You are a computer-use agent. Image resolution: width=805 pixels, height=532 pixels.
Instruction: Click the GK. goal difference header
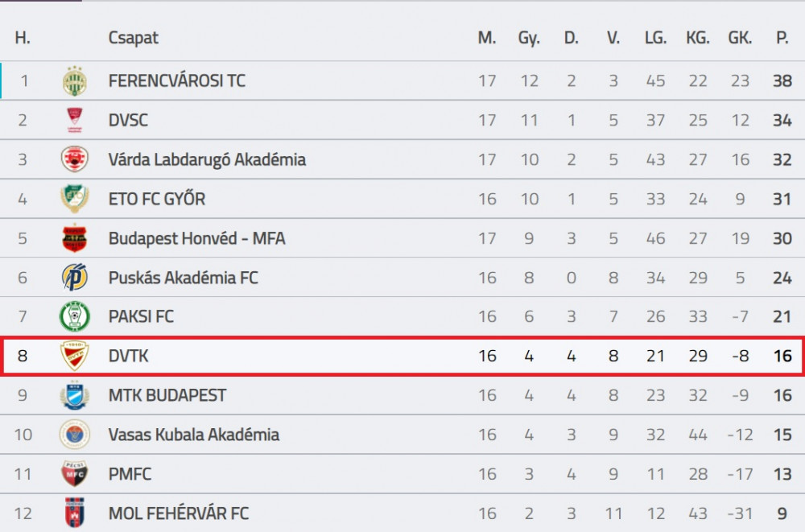[x=740, y=38]
